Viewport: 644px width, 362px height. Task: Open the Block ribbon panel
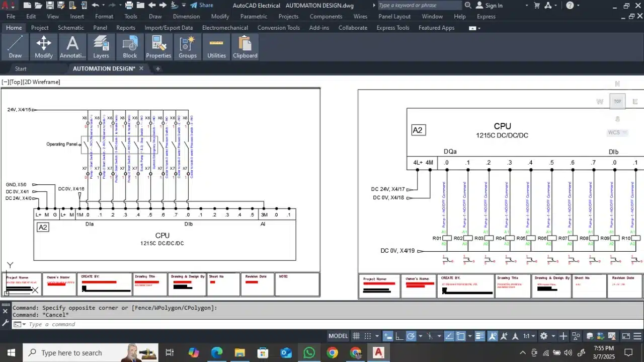pyautogui.click(x=130, y=47)
